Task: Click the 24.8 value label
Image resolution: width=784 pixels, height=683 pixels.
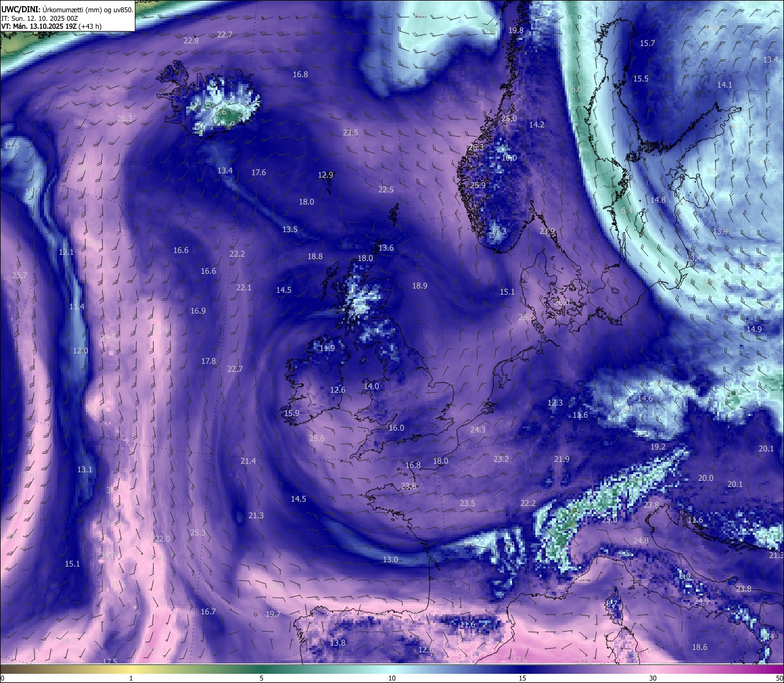Action: tap(641, 541)
